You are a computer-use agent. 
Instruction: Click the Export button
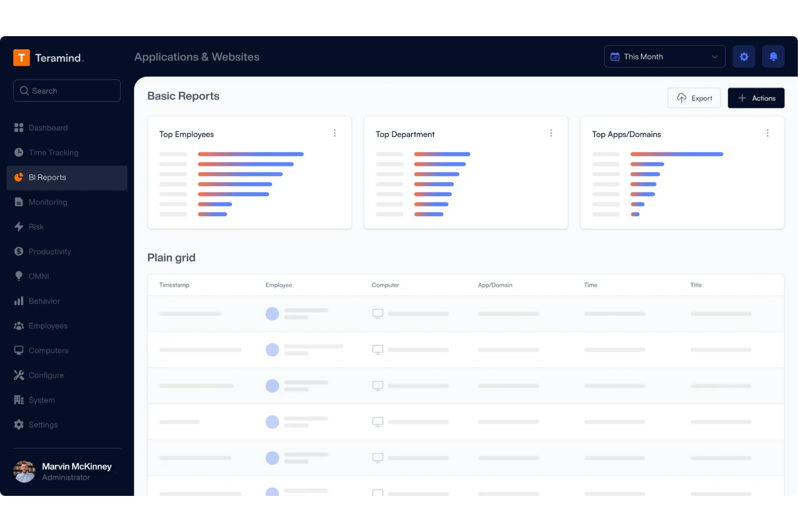click(694, 98)
